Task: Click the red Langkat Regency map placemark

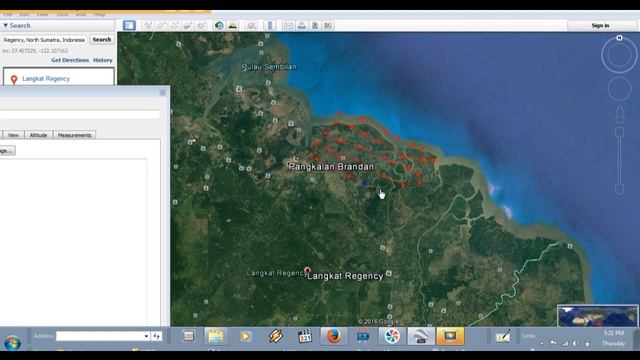Action: pos(307,270)
